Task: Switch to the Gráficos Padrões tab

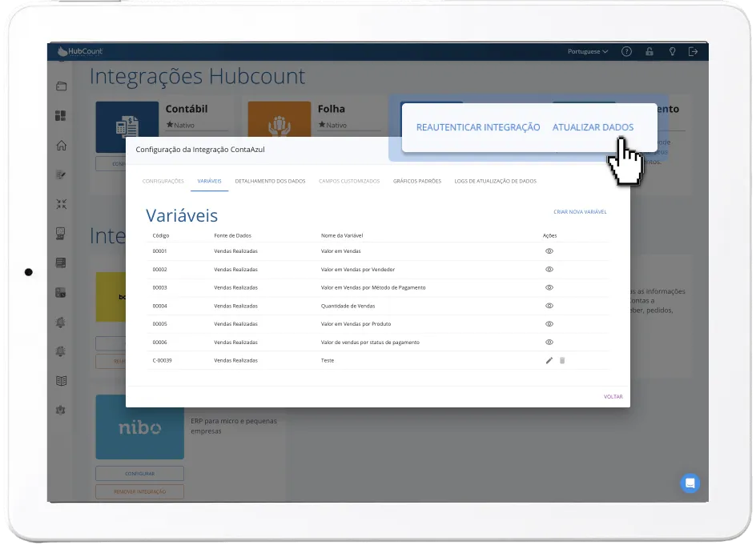Action: pos(417,181)
